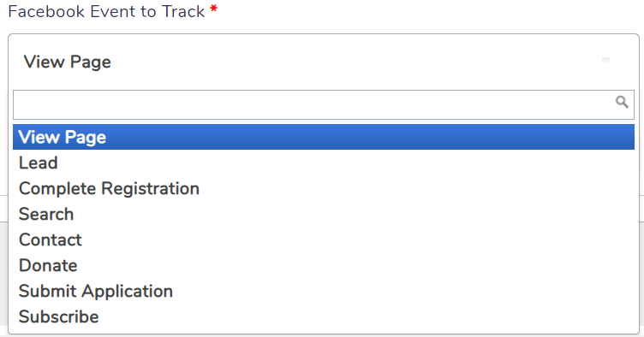Click the collapsed View Page selection header
Viewport: 644px width, 337px height.
click(x=324, y=62)
